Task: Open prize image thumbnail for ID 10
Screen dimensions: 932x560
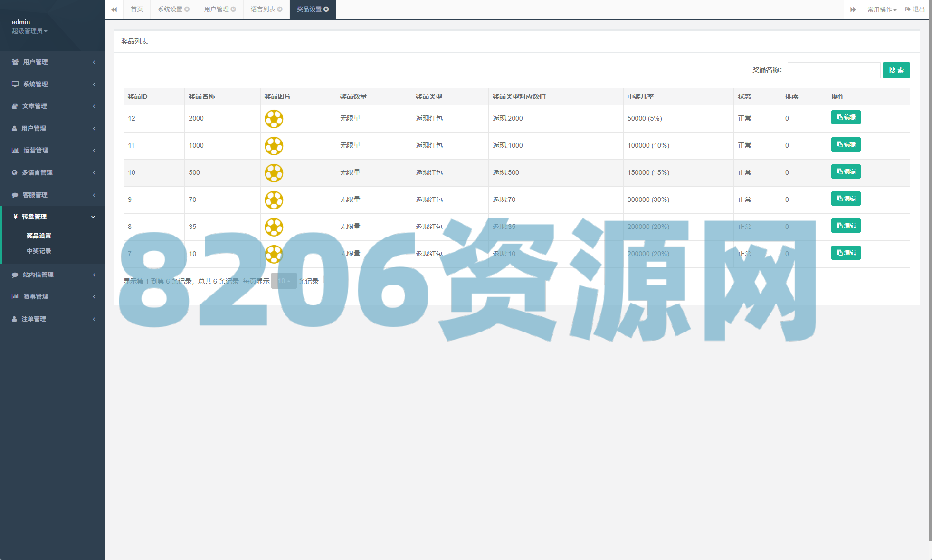Action: 274,173
